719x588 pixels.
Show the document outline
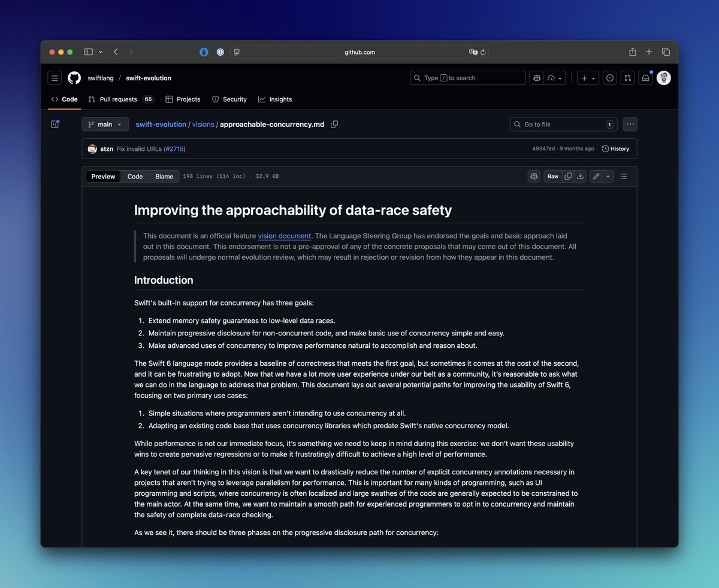(x=623, y=176)
